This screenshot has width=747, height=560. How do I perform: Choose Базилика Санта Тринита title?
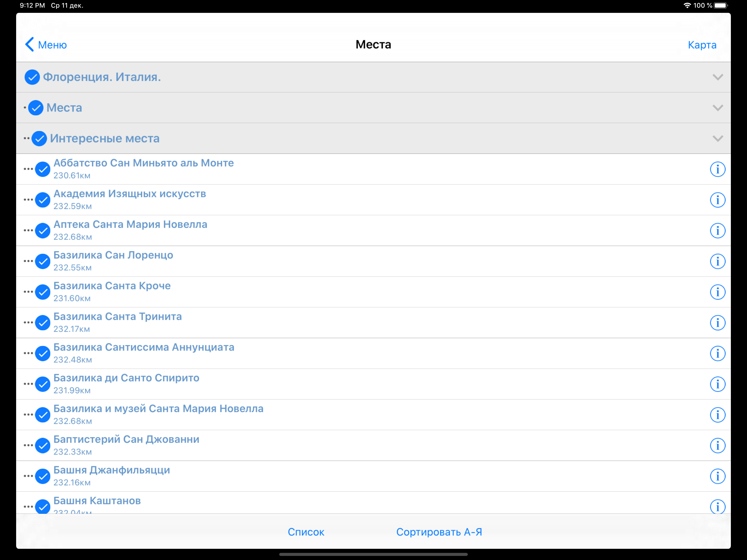tap(118, 316)
